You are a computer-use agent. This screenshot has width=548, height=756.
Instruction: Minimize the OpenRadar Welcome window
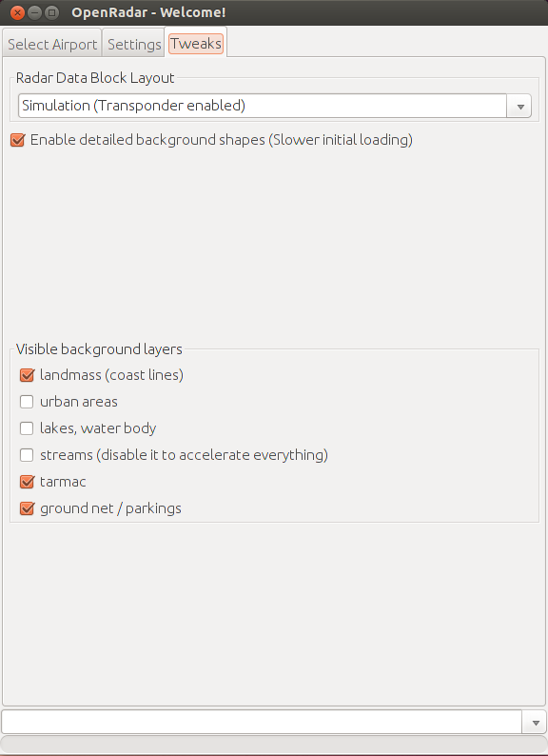(34, 13)
